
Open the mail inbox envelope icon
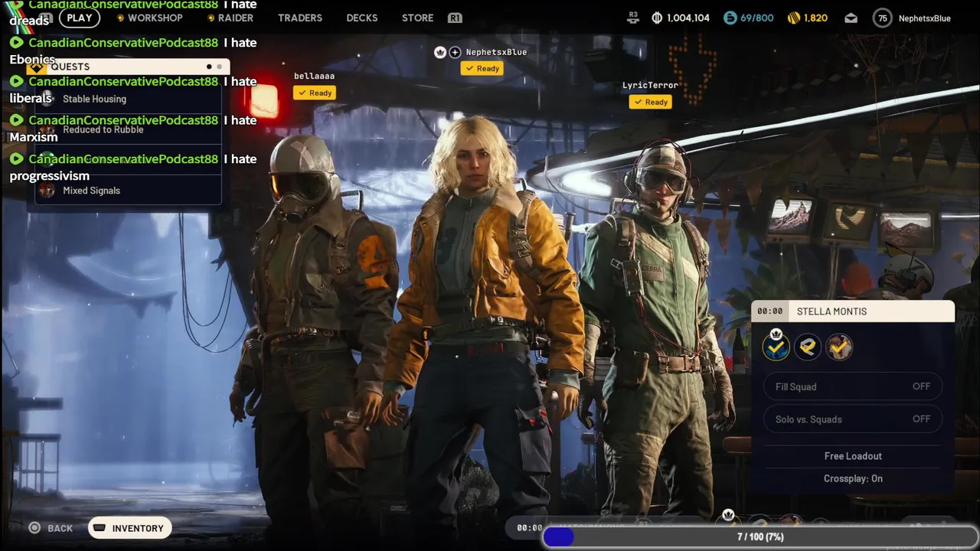pyautogui.click(x=851, y=18)
